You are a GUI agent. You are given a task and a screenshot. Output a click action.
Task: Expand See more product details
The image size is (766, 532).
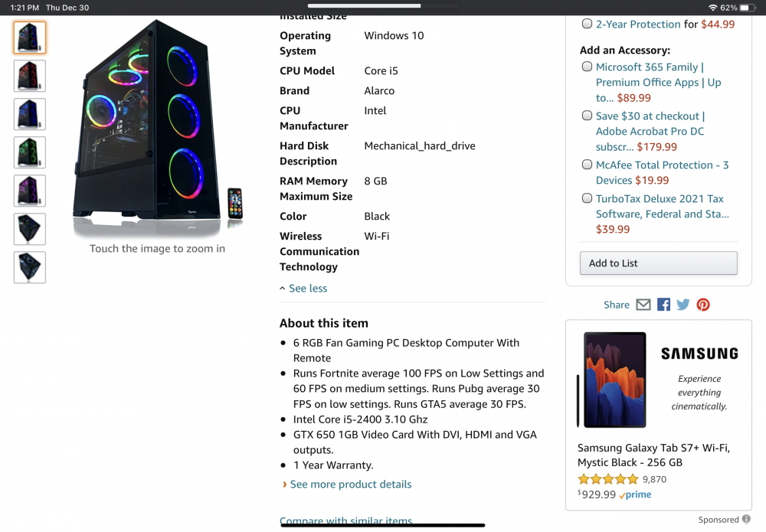351,484
